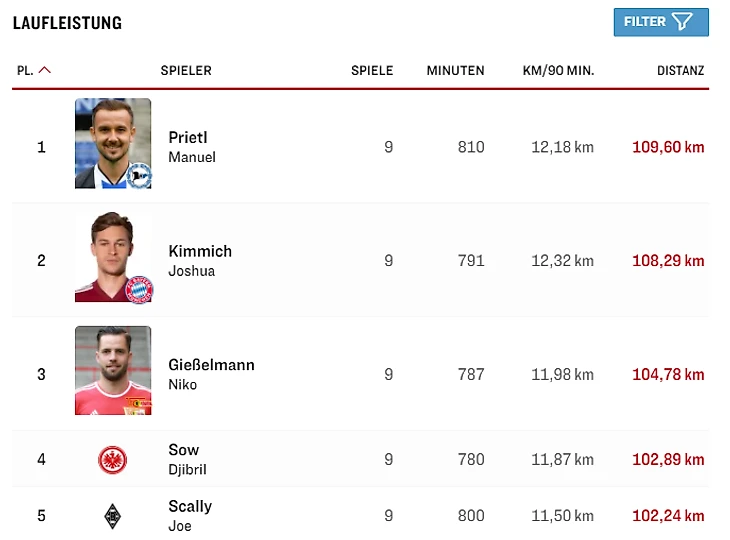
Task: Click Bayern Munich badge on Kimmich's photo
Action: (138, 289)
